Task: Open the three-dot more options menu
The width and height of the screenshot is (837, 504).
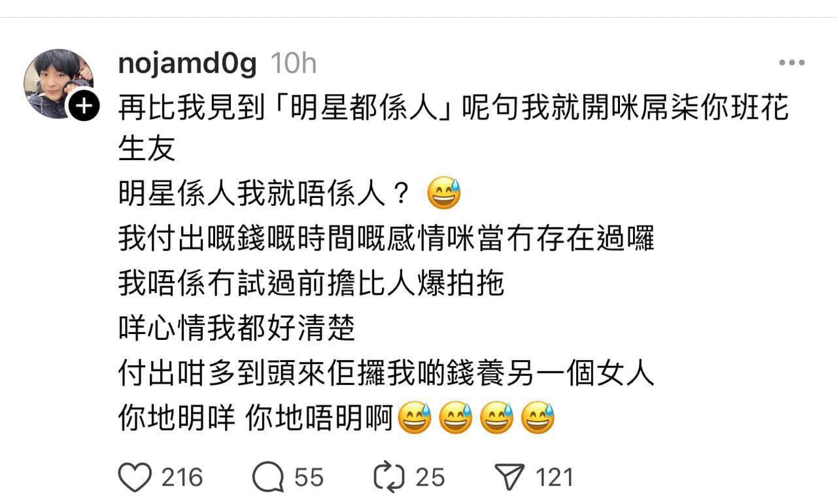Action: coord(792,63)
